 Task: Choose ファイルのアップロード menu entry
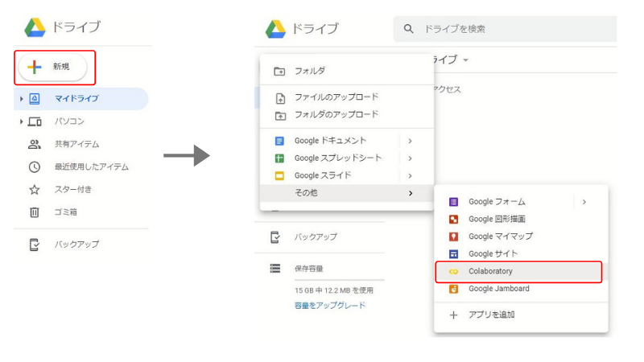(347, 97)
